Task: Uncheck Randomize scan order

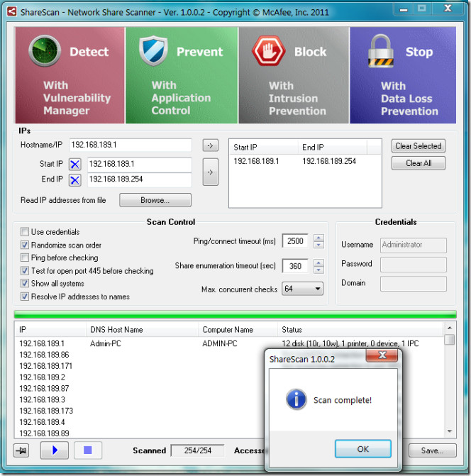Action: [25, 245]
